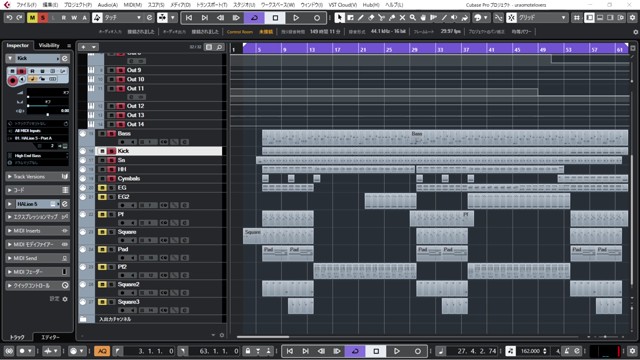Click Go to Left Locator in top transport
Screen dimensions: 640x360
[189, 18]
